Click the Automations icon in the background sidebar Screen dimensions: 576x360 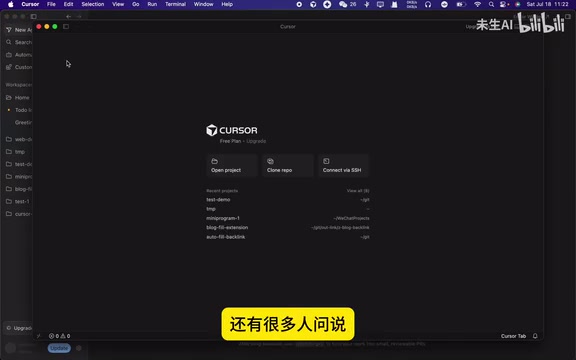pyautogui.click(x=9, y=55)
